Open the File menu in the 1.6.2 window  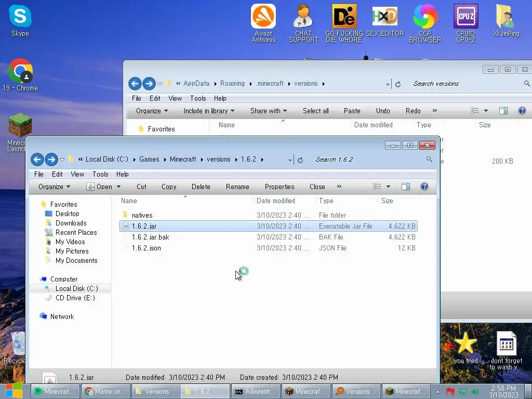(x=38, y=174)
